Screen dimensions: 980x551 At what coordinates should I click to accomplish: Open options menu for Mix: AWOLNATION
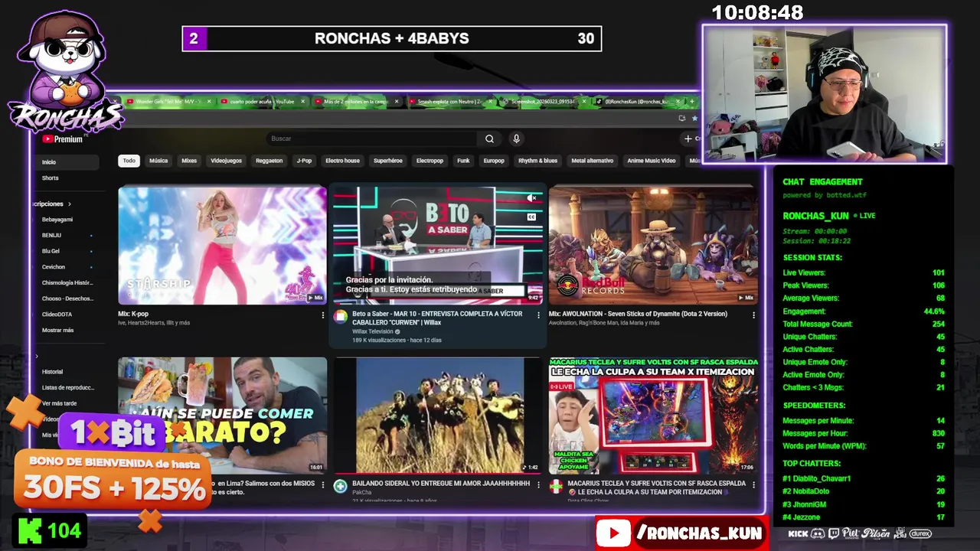(x=753, y=315)
